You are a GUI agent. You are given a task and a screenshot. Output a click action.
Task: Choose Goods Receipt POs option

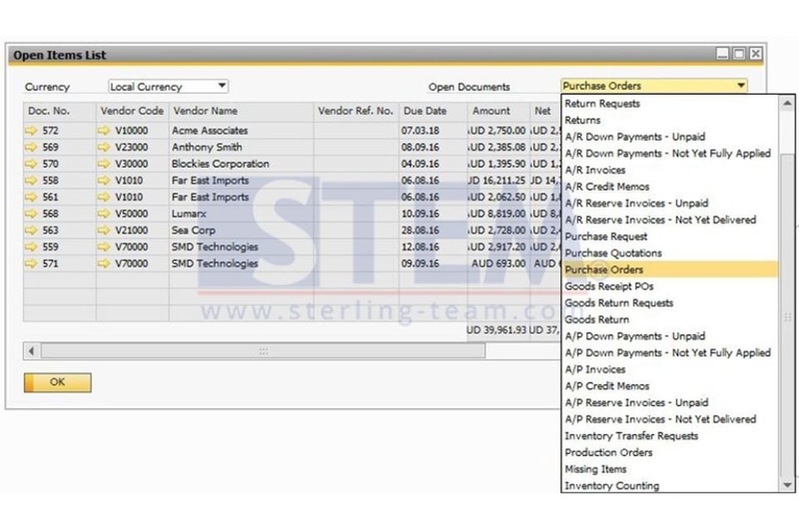click(x=609, y=286)
